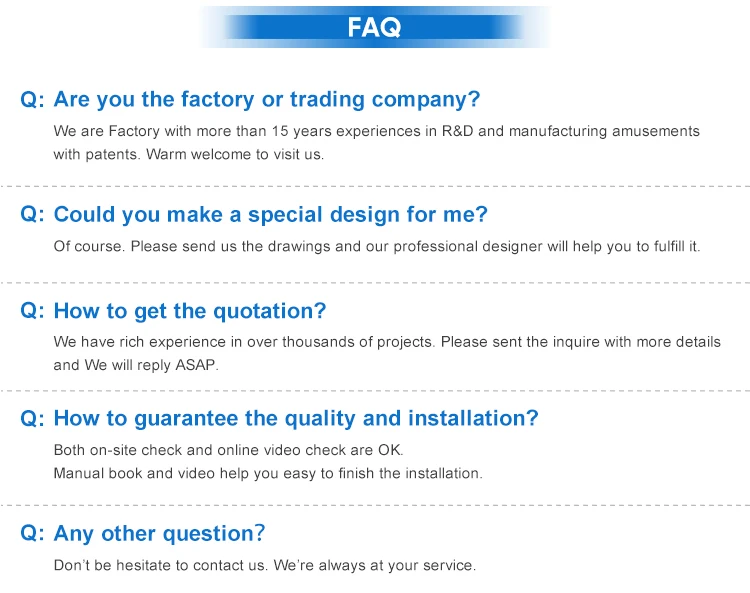Open "Are you the factory or trading company?"
750x593 pixels.
(x=266, y=100)
